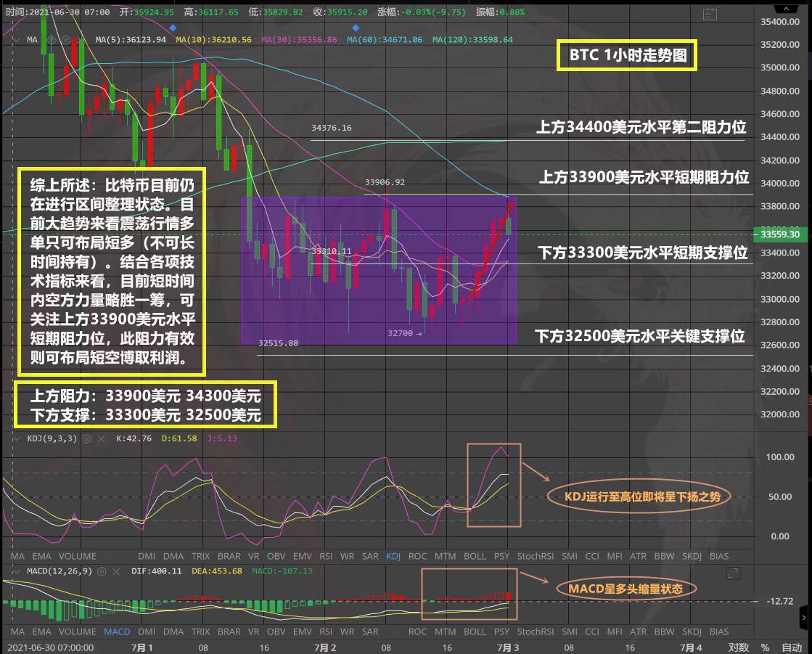This screenshot has width=812, height=654.
Task: Toggle logarithmic scale 对数
Action: 738,647
